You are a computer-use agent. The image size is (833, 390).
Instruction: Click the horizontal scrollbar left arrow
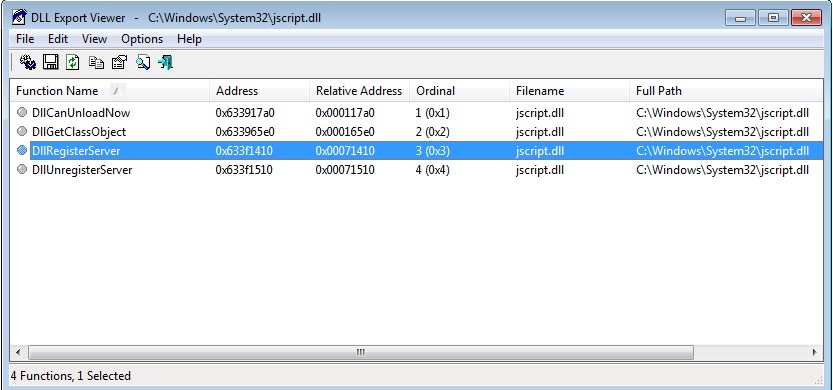coord(18,352)
